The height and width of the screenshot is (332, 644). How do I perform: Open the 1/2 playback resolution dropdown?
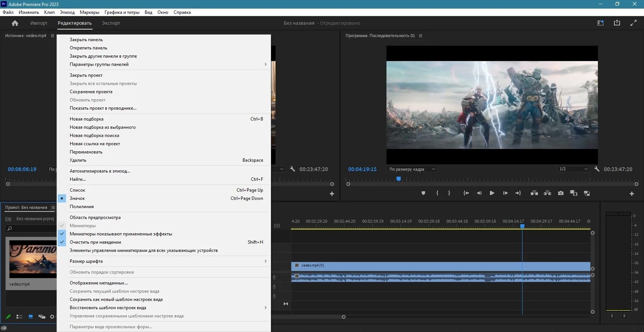[x=573, y=169]
